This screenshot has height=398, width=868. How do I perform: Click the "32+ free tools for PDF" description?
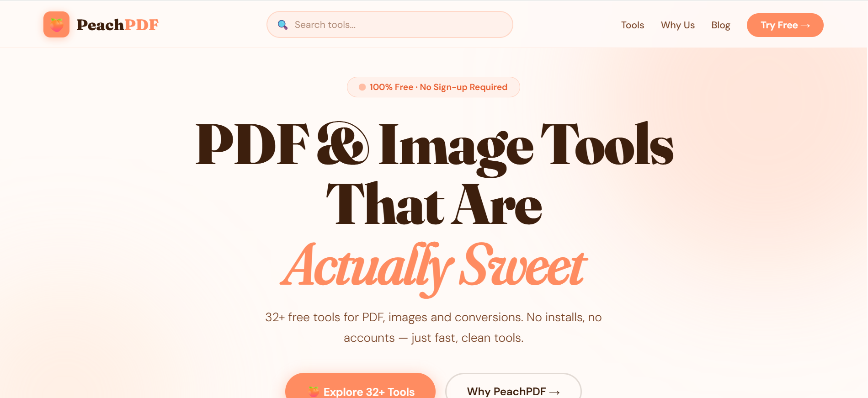point(433,327)
